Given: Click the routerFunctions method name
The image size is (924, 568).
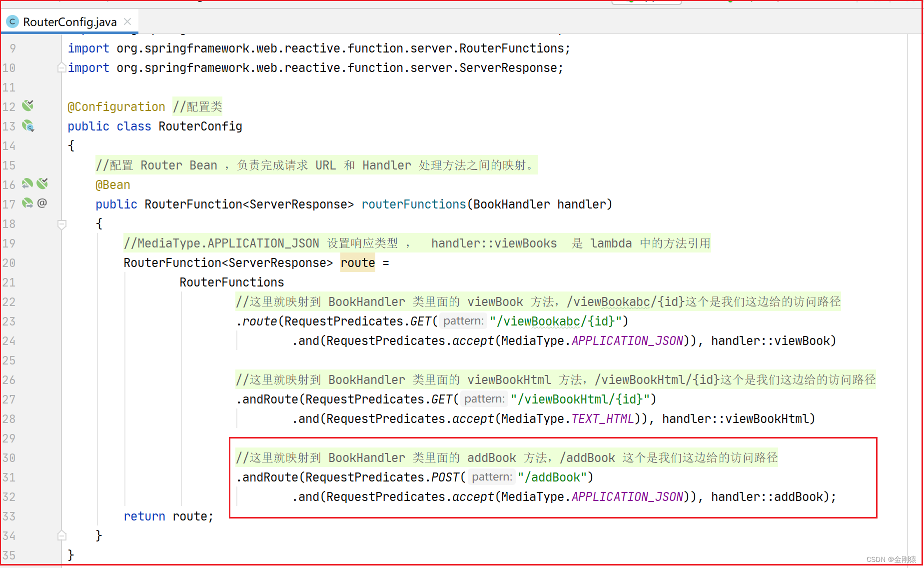Looking at the screenshot, I should pyautogui.click(x=414, y=204).
